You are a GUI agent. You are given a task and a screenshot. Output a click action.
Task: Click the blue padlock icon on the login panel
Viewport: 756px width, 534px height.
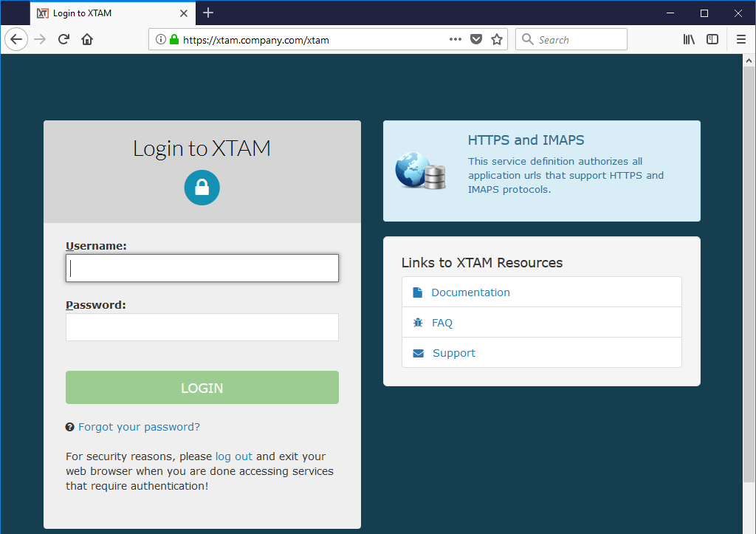[x=202, y=188]
